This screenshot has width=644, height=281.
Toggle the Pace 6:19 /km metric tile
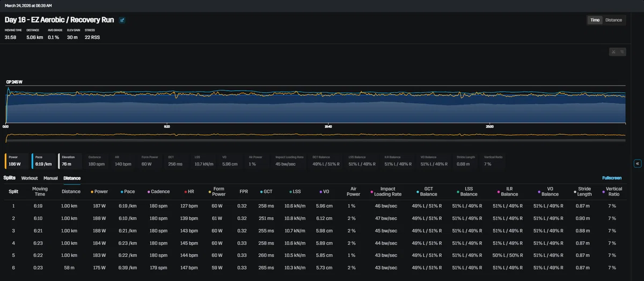click(43, 161)
